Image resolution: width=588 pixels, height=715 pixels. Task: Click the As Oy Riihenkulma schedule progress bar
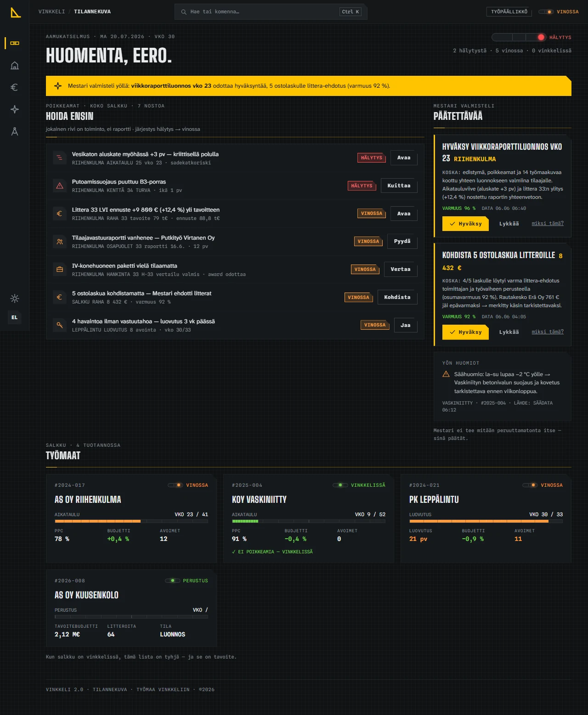point(131,521)
